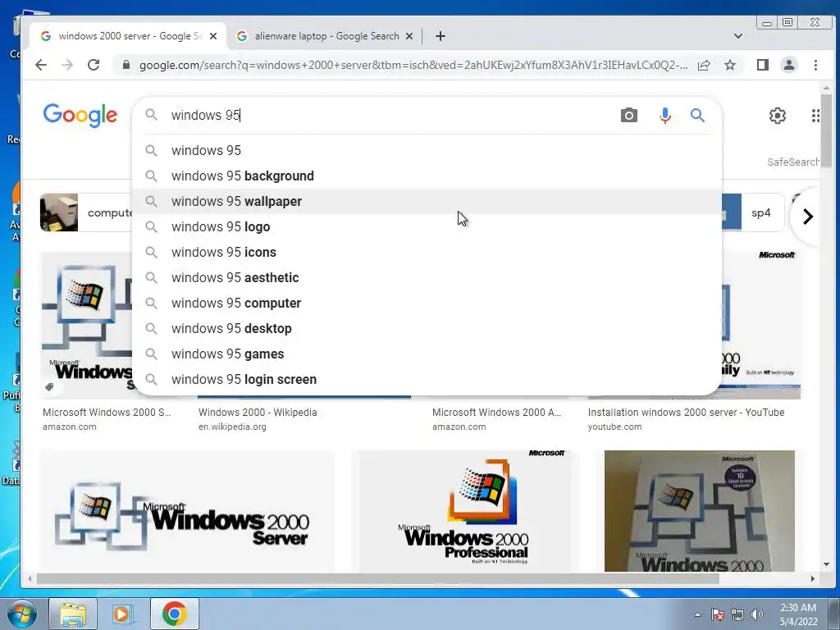Open the Windows Start menu orb
840x630 pixels.
[22, 614]
